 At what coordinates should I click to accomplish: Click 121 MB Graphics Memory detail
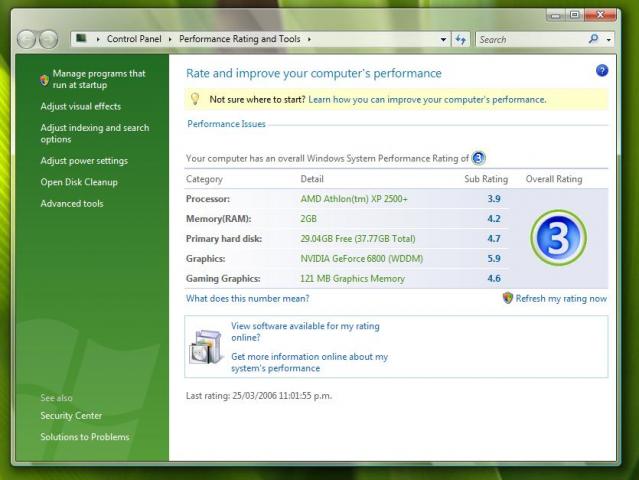tap(353, 279)
